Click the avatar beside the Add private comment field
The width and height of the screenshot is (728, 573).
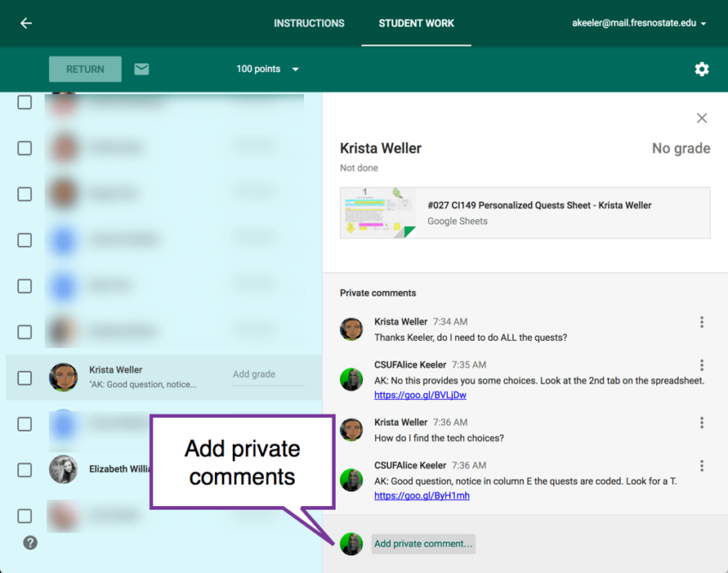[x=351, y=544]
